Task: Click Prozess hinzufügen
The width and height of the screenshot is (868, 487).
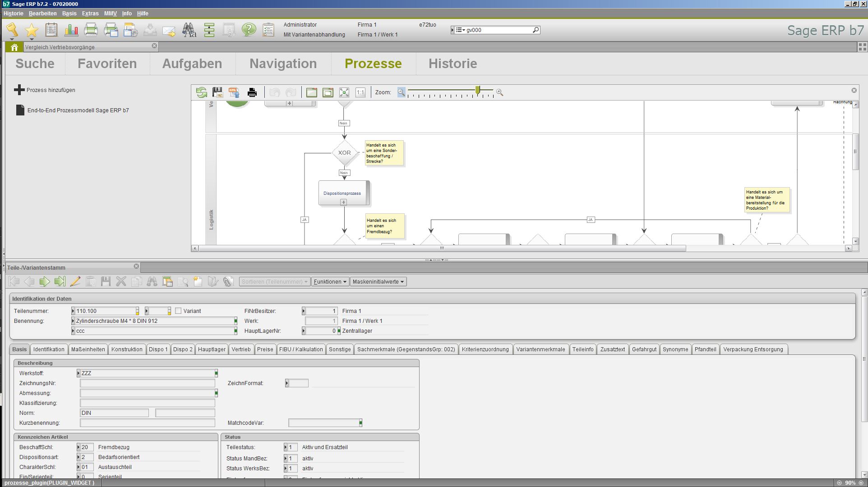Action: pyautogui.click(x=45, y=90)
